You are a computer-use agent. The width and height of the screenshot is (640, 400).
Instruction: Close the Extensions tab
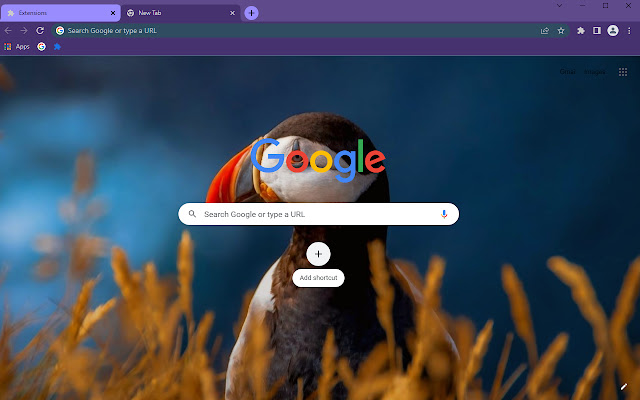pyautogui.click(x=113, y=13)
